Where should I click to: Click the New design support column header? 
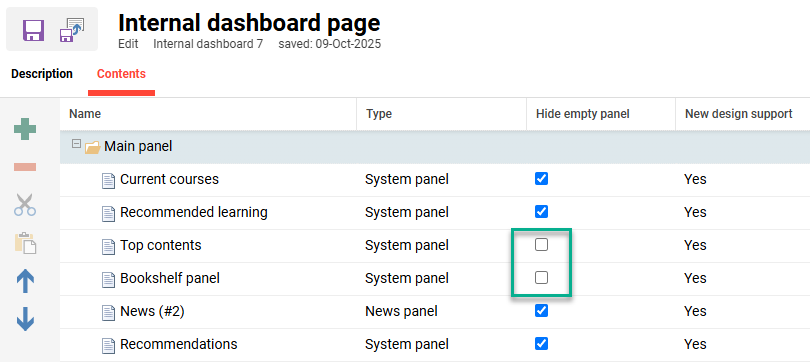[742, 114]
